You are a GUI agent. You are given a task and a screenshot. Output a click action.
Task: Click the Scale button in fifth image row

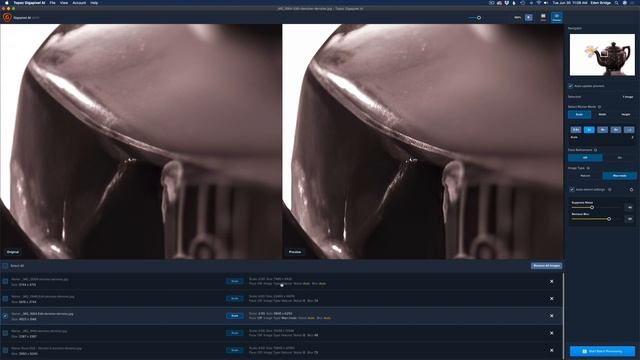[235, 350]
